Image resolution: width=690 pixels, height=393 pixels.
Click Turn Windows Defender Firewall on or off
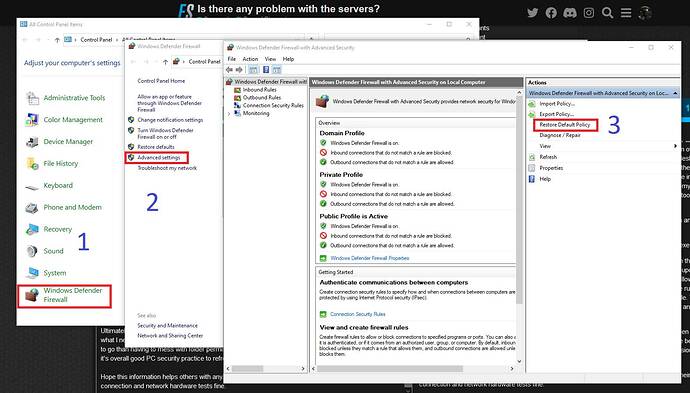tap(165, 133)
